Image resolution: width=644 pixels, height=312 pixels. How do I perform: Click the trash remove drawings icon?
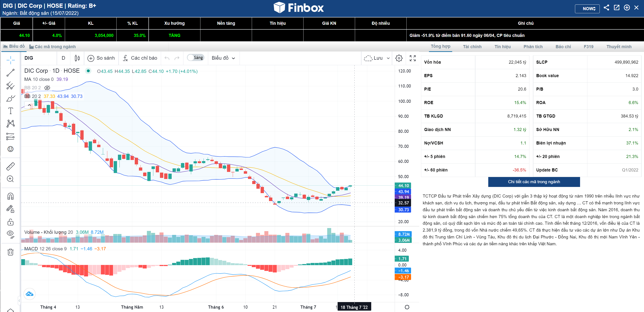(10, 252)
